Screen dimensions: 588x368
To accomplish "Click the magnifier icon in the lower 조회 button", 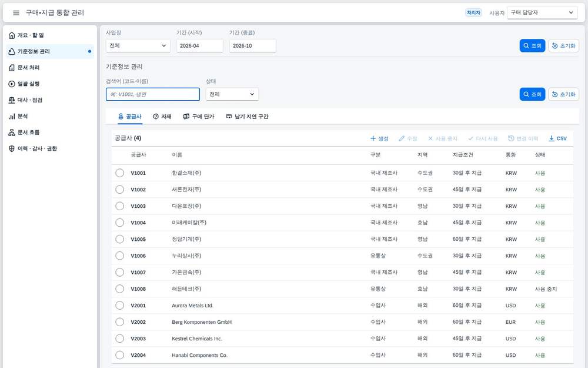I will click(526, 94).
